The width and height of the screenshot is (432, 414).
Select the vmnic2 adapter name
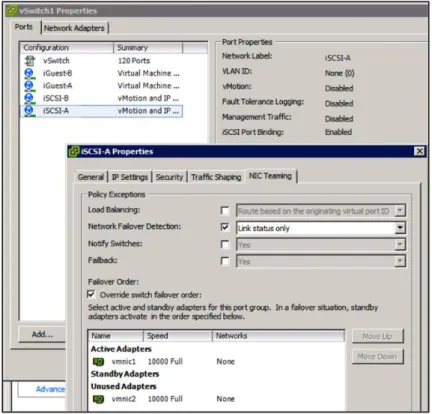click(x=124, y=399)
